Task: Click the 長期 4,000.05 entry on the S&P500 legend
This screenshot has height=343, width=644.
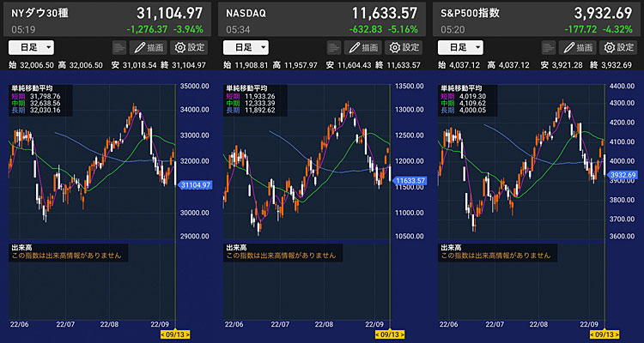Action: pyautogui.click(x=465, y=111)
